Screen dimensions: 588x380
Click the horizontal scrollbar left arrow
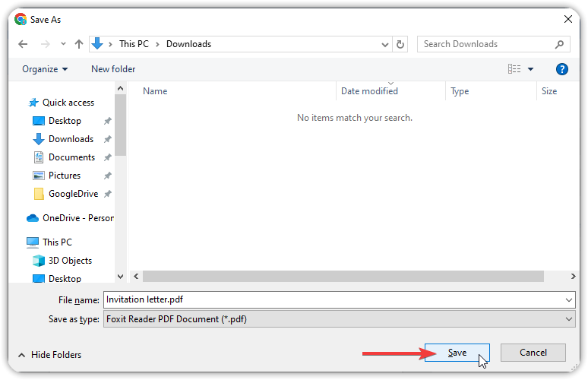pyautogui.click(x=136, y=277)
